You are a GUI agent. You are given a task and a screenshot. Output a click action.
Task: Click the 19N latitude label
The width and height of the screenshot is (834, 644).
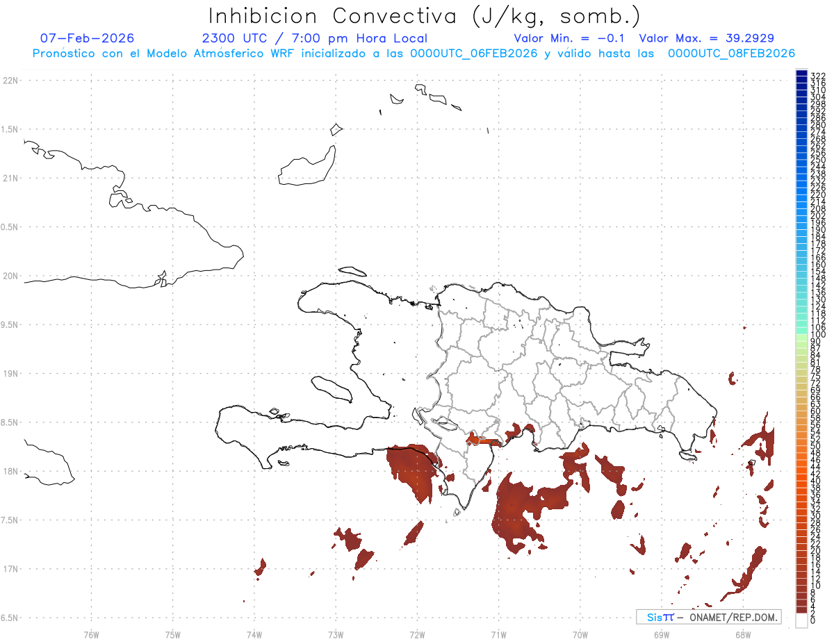coord(10,373)
